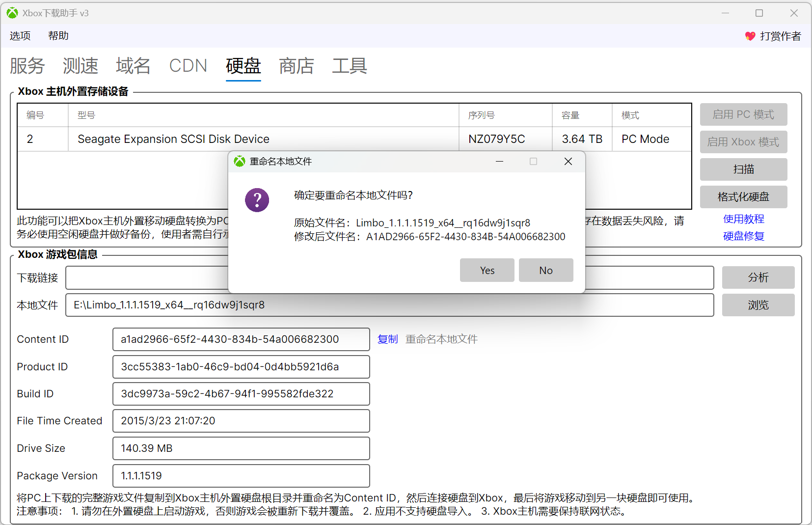
Task: Click the Build ID value field
Action: click(x=241, y=394)
